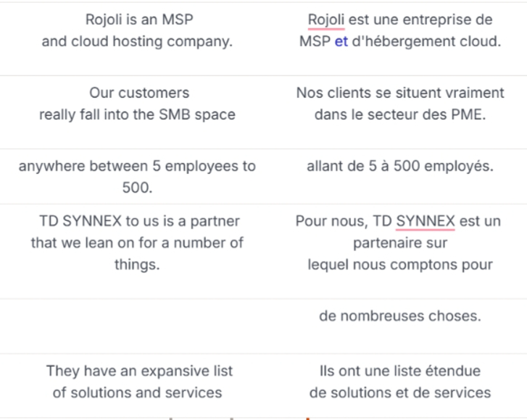
Task: Select source line 'that we lean on for a number of'
Action: click(137, 243)
